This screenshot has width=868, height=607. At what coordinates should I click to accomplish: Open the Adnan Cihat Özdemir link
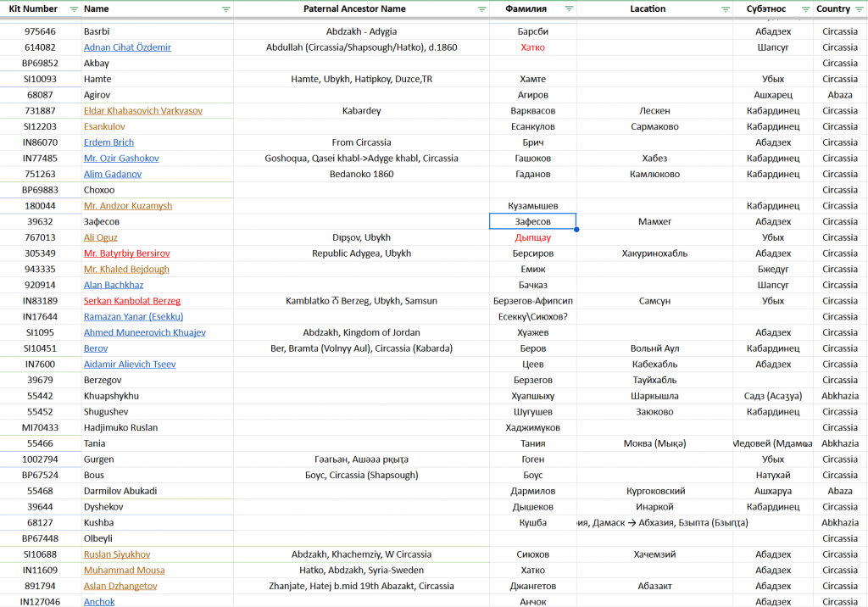point(127,47)
